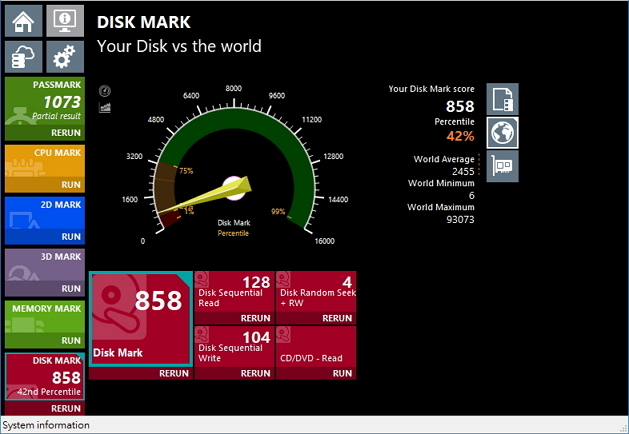Viewport: 629px width, 434px height.
Task: Switch to the bar chart view icon
Action: click(105, 106)
